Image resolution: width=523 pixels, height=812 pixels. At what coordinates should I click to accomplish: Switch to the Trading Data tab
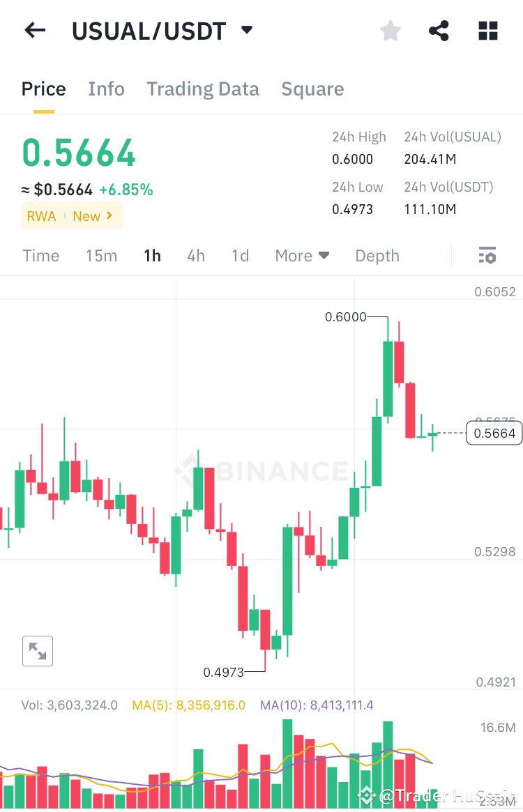(x=203, y=89)
